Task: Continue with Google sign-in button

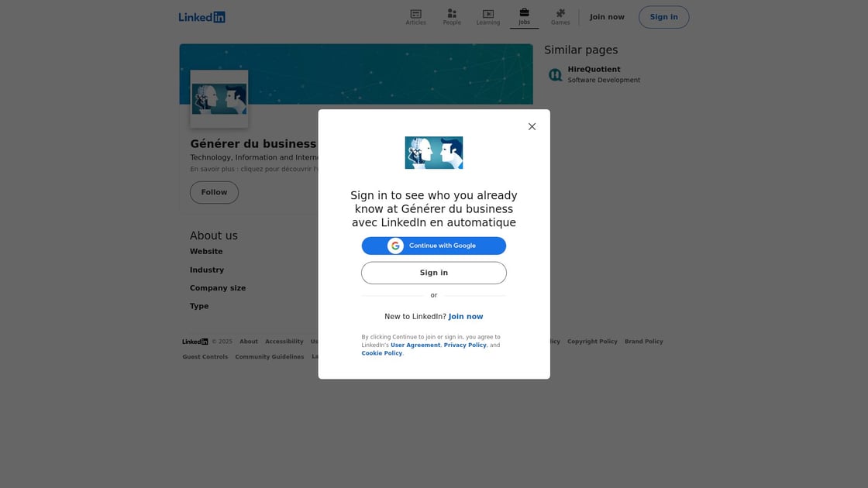Action: tap(434, 246)
